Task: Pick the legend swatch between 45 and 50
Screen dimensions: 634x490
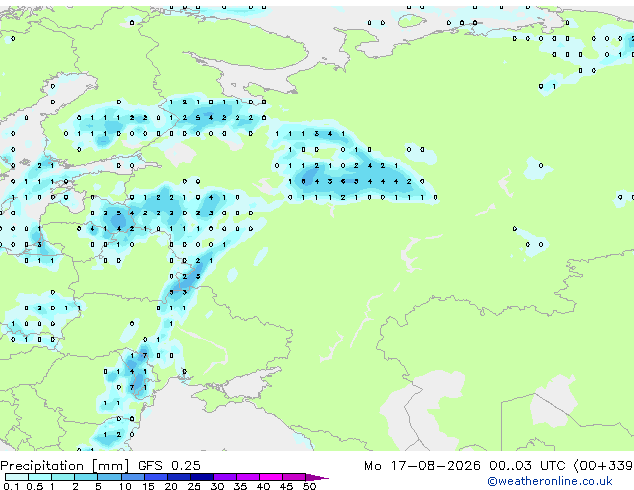Action: click(x=294, y=477)
